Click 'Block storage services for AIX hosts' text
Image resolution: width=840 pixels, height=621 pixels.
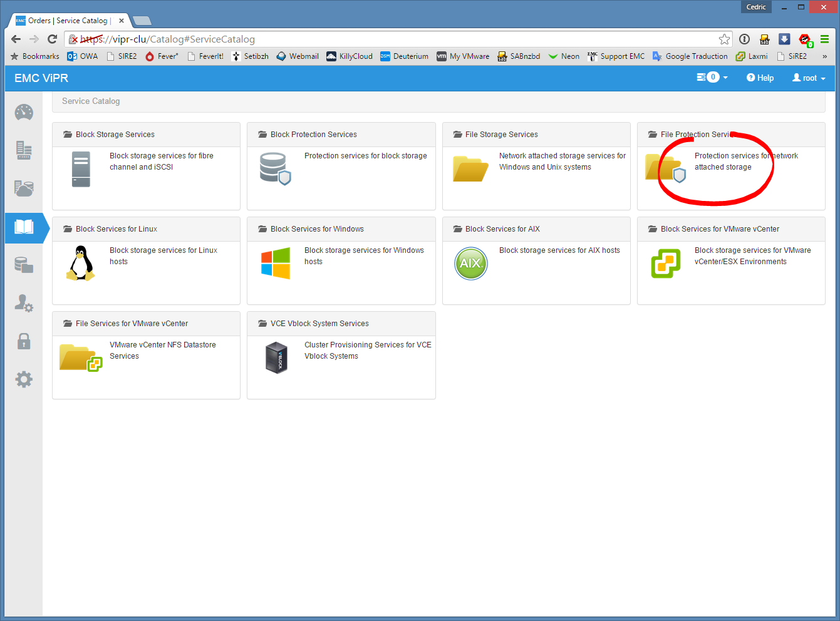[x=559, y=250]
